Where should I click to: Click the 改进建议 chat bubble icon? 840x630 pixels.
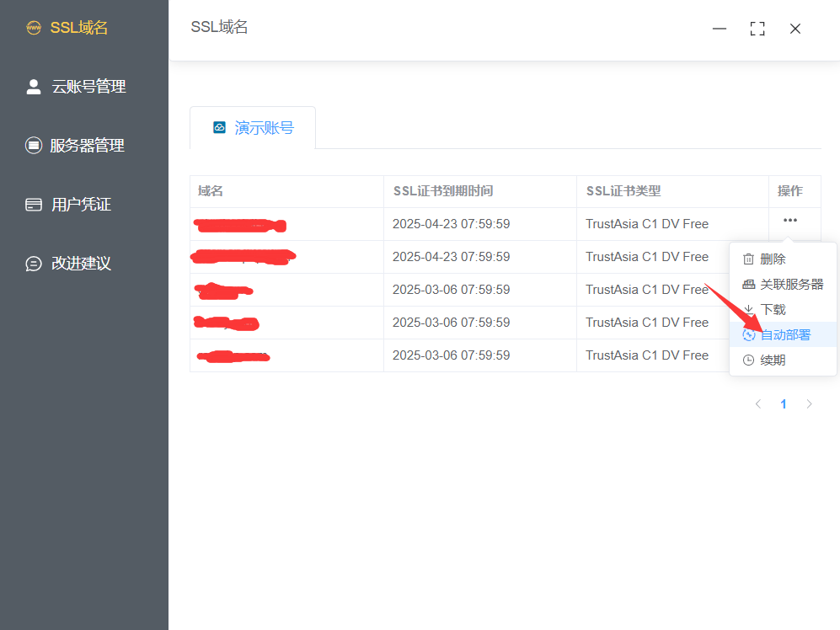pos(34,264)
